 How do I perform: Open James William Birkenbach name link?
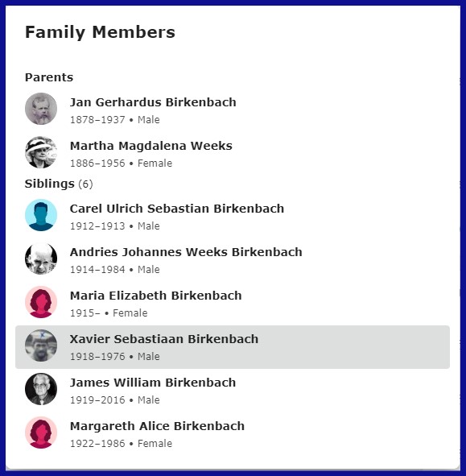click(153, 383)
